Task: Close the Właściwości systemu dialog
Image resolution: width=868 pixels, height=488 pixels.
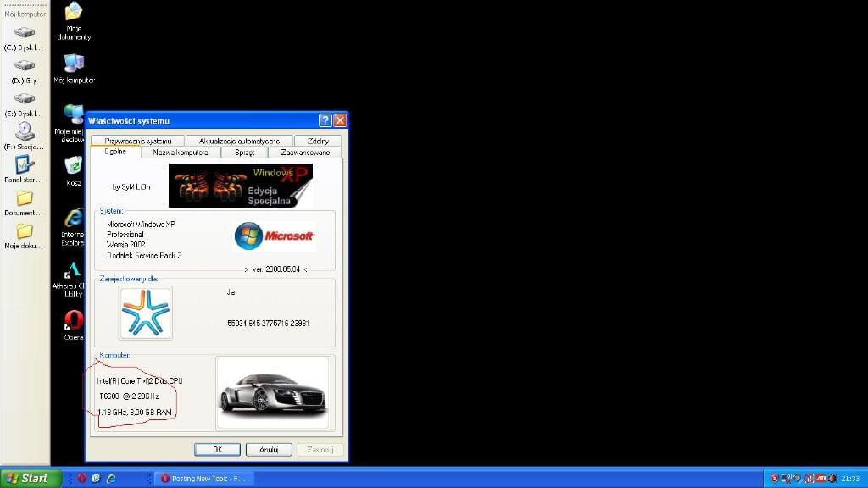Action: 340,120
